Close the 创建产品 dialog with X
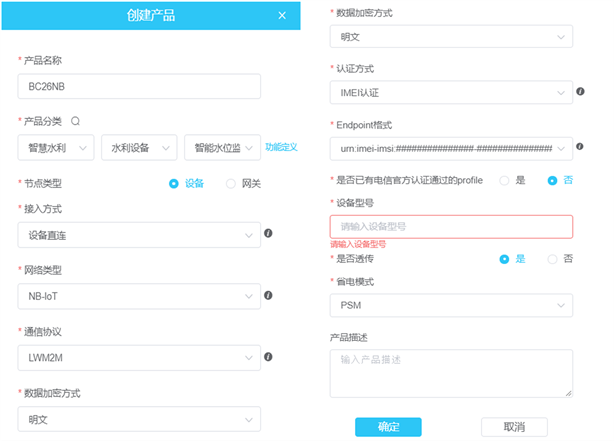This screenshot has height=441, width=614. [x=282, y=15]
